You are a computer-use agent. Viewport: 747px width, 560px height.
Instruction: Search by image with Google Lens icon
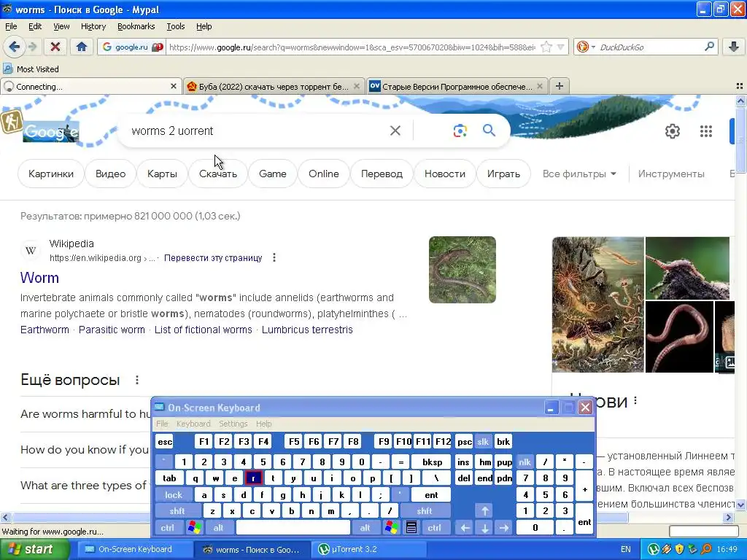coord(460,131)
